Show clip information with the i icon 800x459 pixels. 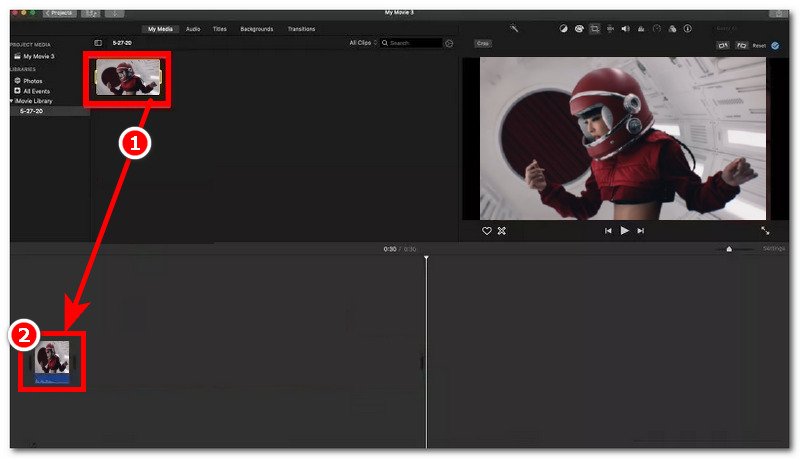688,29
